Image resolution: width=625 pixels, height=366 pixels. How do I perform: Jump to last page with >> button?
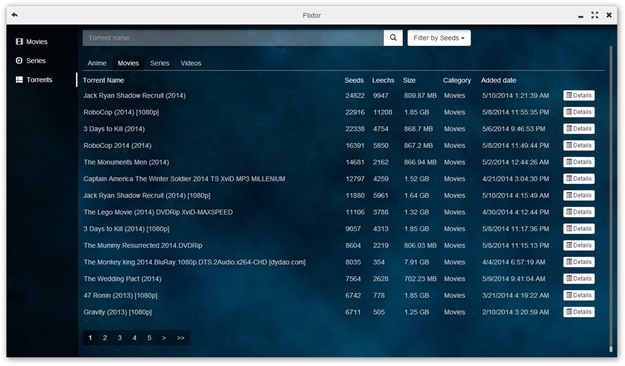(181, 338)
